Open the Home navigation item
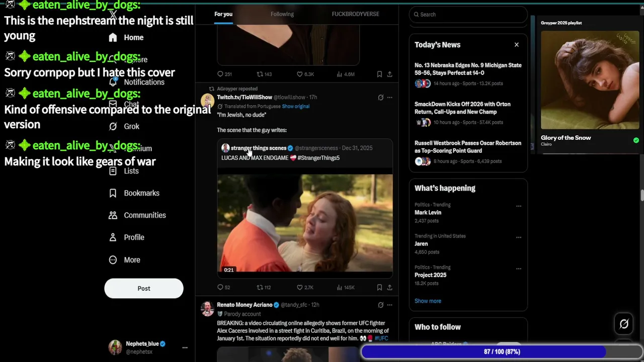 click(x=127, y=37)
